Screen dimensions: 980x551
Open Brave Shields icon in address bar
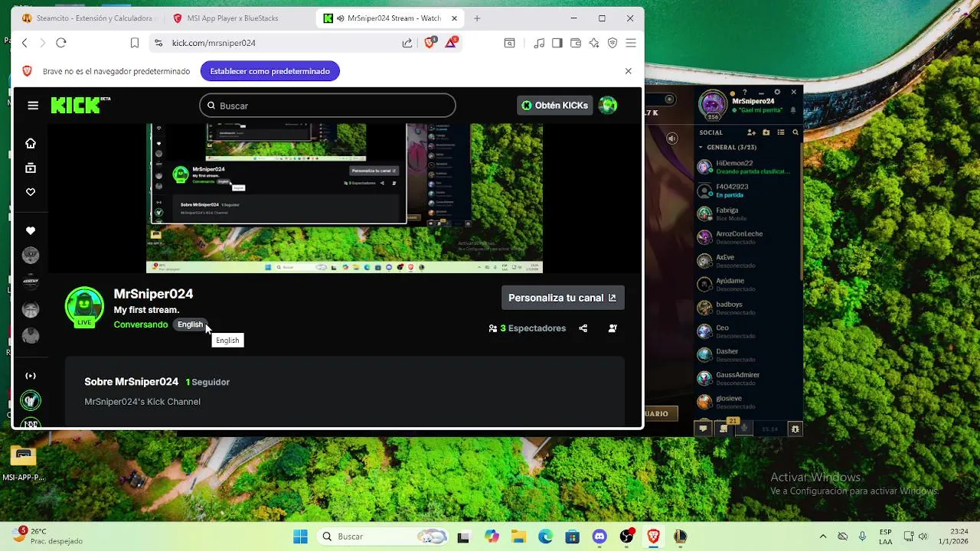tap(430, 43)
